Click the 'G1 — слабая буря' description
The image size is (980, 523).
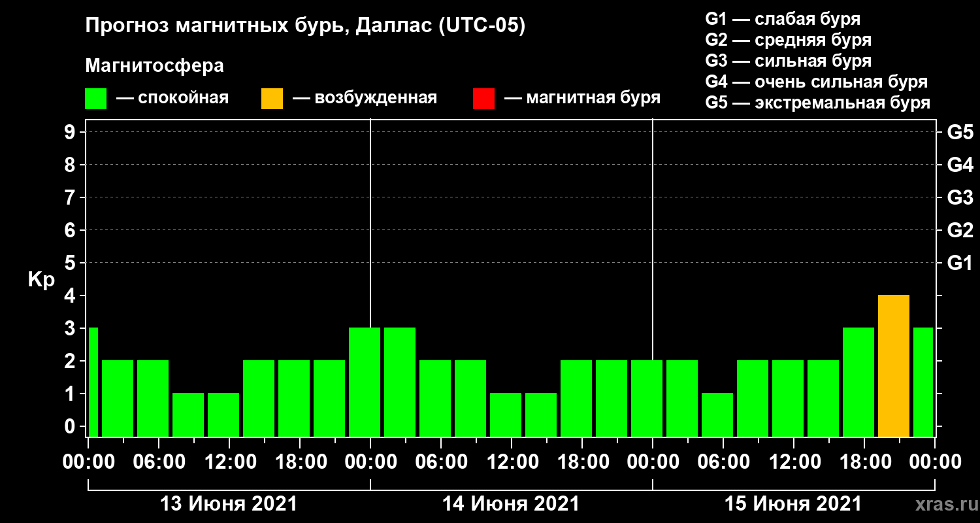tap(783, 18)
